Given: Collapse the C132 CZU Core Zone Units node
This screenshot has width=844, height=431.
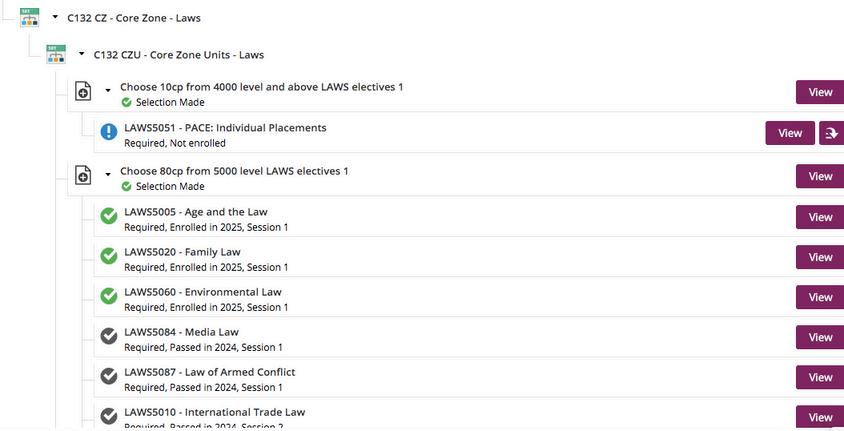Looking at the screenshot, I should pos(81,54).
